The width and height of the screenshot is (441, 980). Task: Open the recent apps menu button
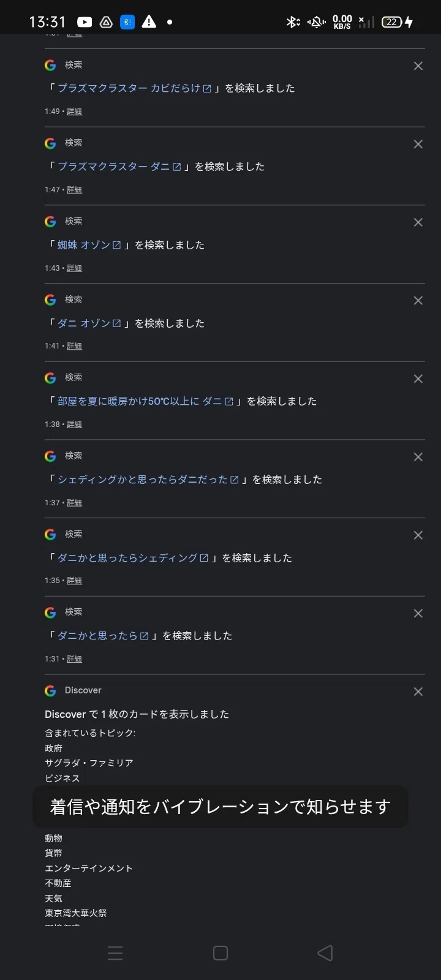115,953
